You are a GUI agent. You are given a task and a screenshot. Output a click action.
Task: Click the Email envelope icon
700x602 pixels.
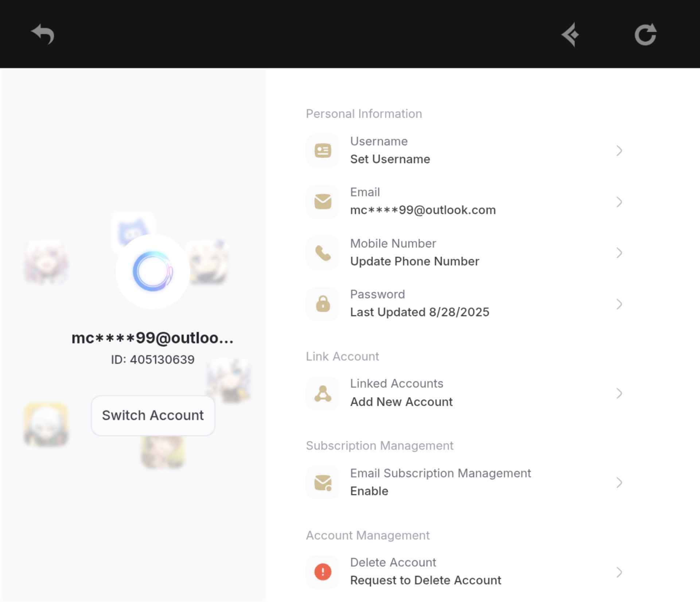[x=323, y=201]
